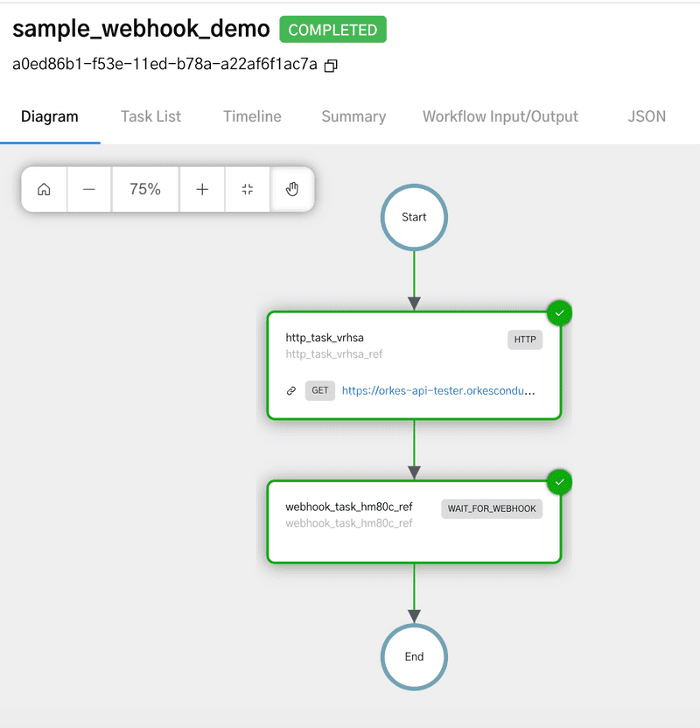Activate the pan hand tool
The height and width of the screenshot is (728, 700).
[292, 188]
